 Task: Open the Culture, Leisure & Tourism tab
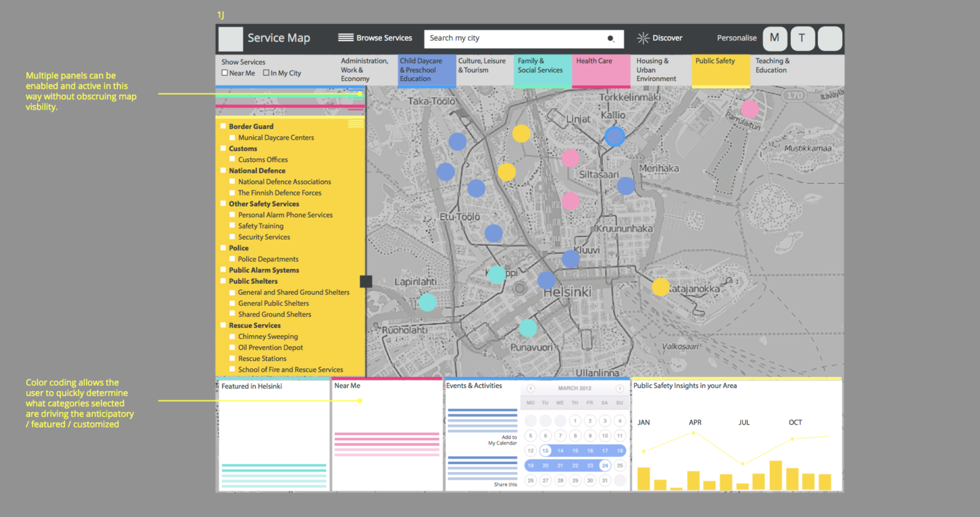click(x=485, y=70)
